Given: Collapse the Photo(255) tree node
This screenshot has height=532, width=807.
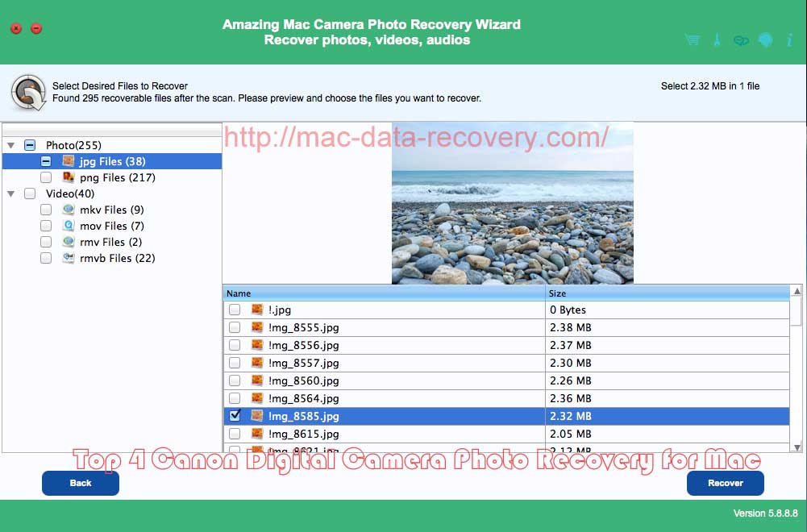Looking at the screenshot, I should pos(10,145).
